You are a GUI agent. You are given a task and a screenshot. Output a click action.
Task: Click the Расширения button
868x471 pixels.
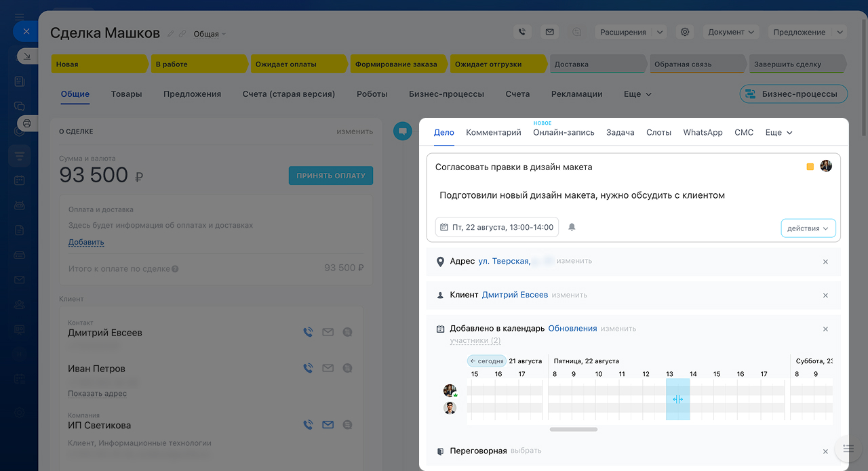pos(623,32)
